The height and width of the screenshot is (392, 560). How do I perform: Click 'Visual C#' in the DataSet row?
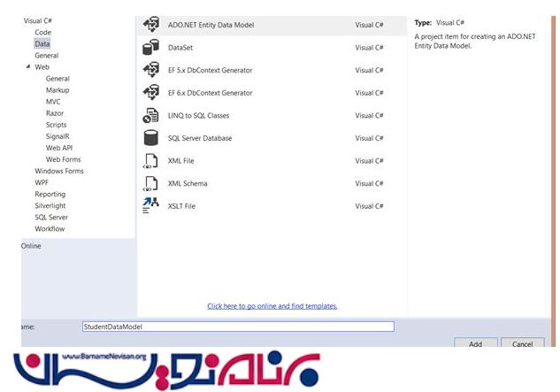(x=369, y=48)
